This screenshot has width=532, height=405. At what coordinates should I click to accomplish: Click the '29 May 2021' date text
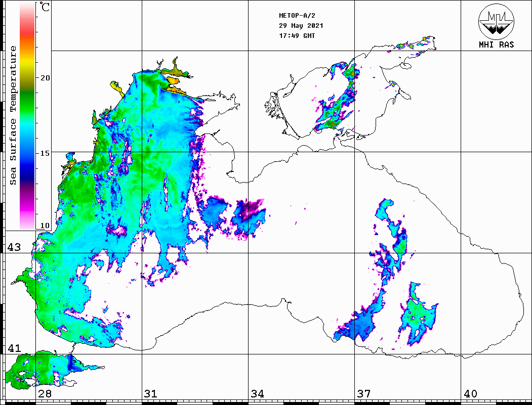(x=301, y=26)
